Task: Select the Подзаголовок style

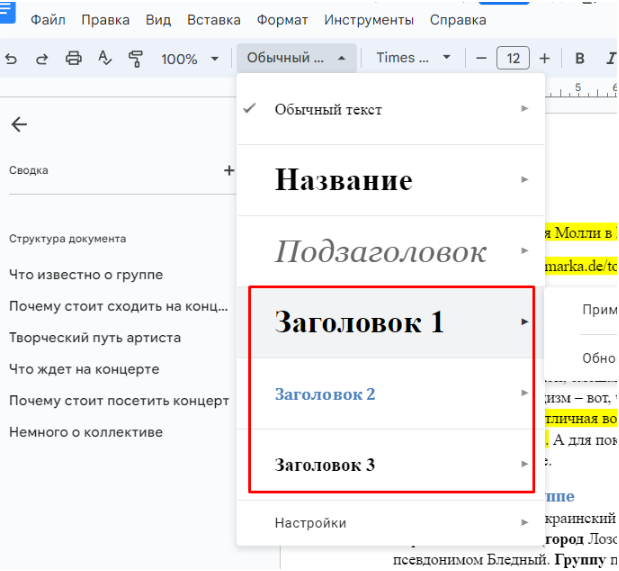Action: (390, 251)
